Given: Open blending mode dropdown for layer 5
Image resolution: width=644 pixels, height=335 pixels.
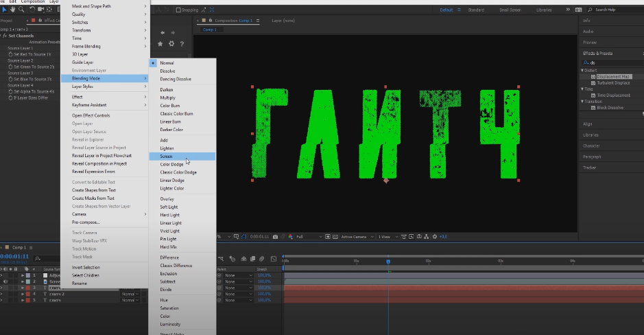Looking at the screenshot, I should pyautogui.click(x=130, y=300).
